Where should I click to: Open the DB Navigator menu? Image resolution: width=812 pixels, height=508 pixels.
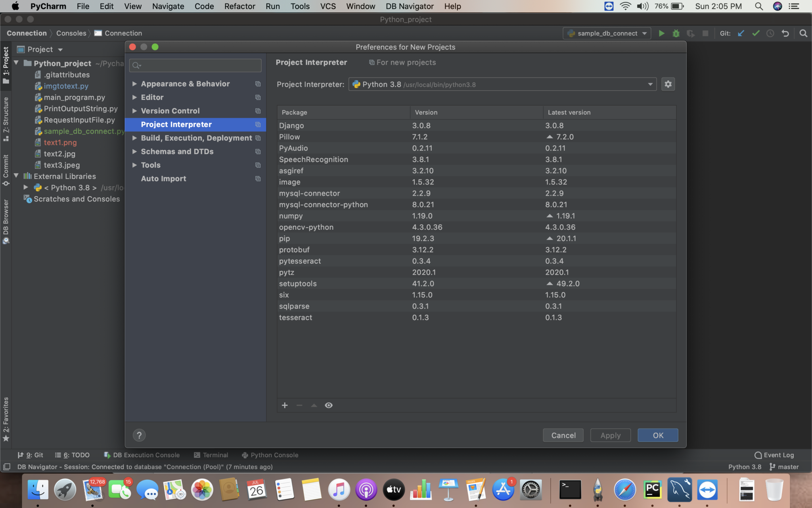coord(410,6)
